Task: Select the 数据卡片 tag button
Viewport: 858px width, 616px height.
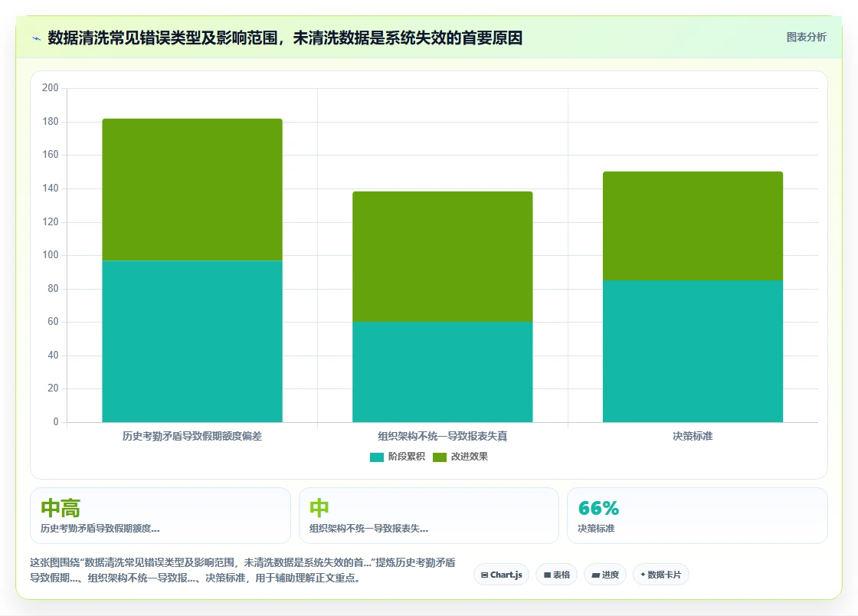Action: tap(660, 575)
